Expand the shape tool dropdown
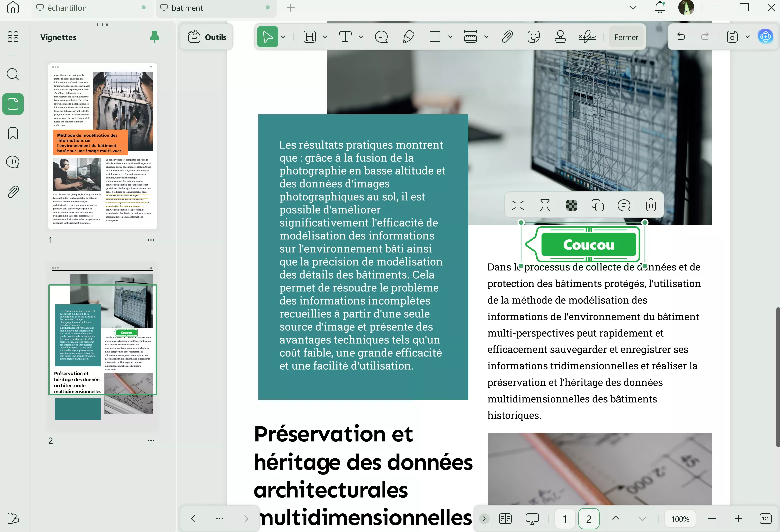780x532 pixels. pyautogui.click(x=450, y=37)
